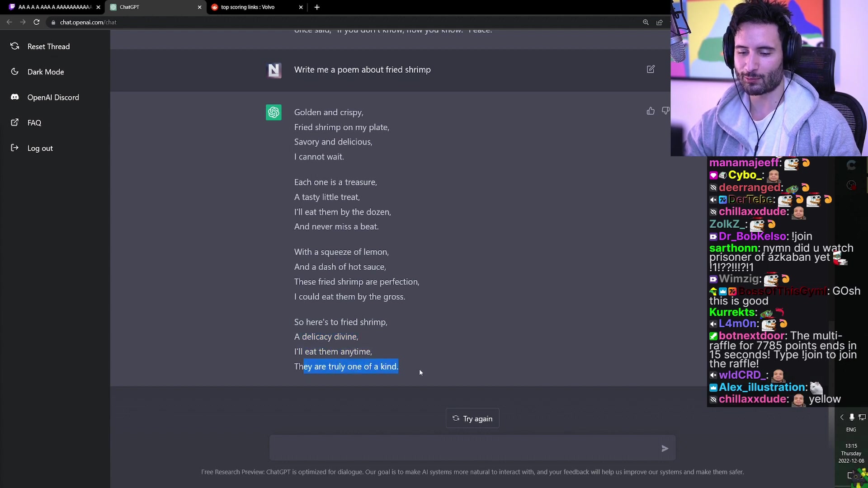Screen dimensions: 868x488
Task: Open the FAQ link
Action: [34, 123]
